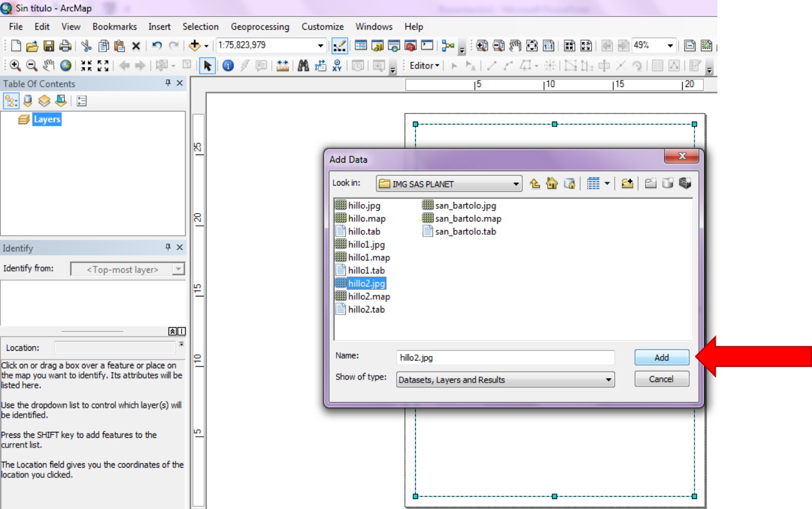Select the Select Elements arrow tool
The image size is (812, 509).
(x=207, y=66)
